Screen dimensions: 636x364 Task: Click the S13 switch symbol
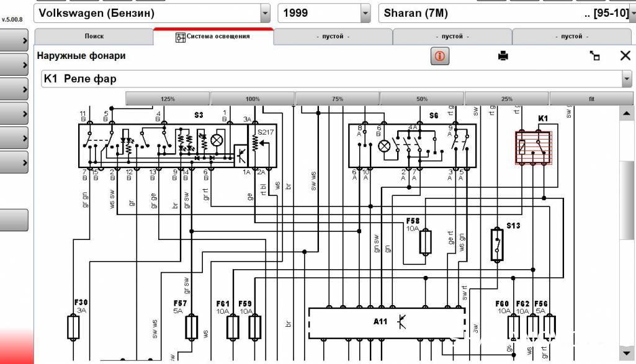tap(497, 244)
